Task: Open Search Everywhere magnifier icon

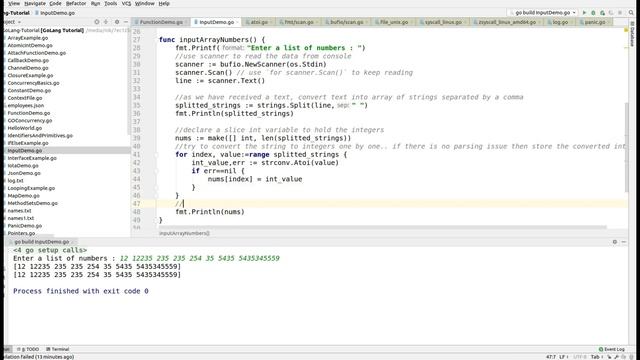Action: [631, 13]
